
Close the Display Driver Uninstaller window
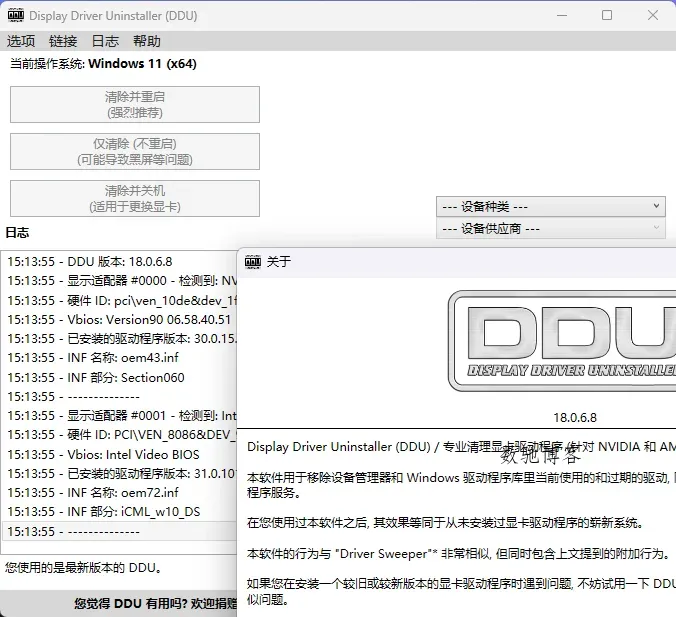tap(653, 16)
